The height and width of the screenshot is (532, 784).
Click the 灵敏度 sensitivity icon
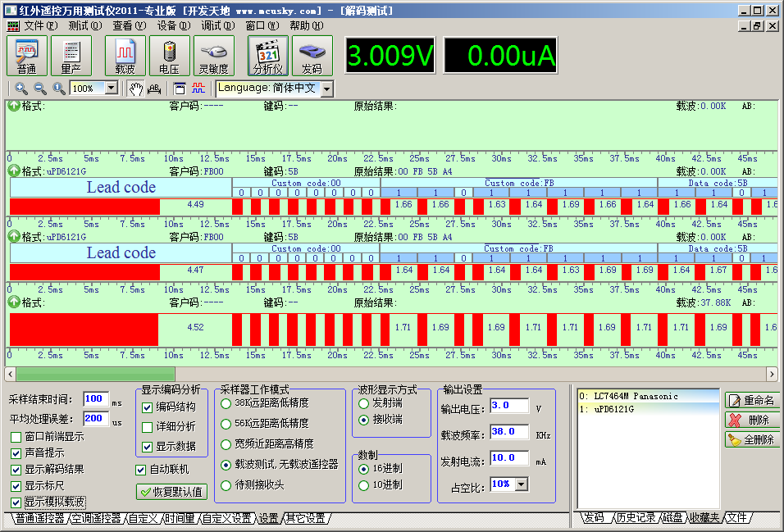(213, 56)
